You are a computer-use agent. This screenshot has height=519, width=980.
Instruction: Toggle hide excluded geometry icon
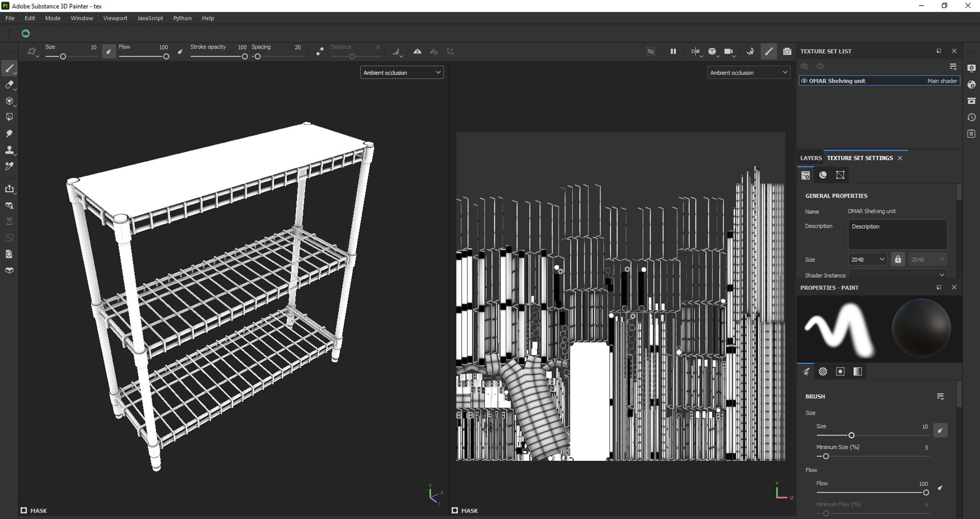[x=651, y=52]
